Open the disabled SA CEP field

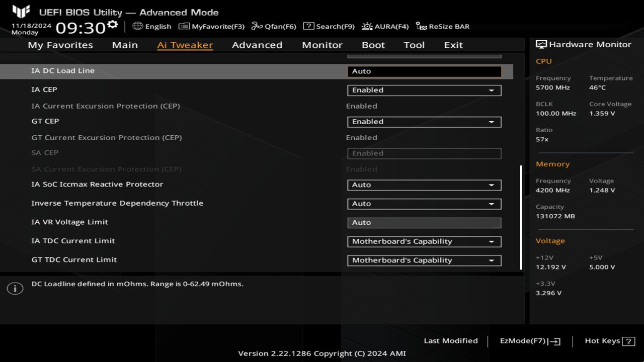click(x=424, y=153)
